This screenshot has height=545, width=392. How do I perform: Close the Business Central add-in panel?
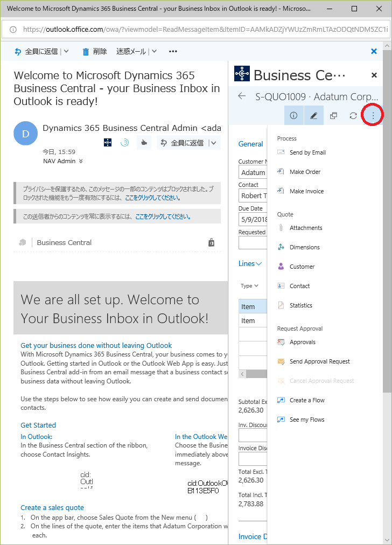(x=374, y=75)
